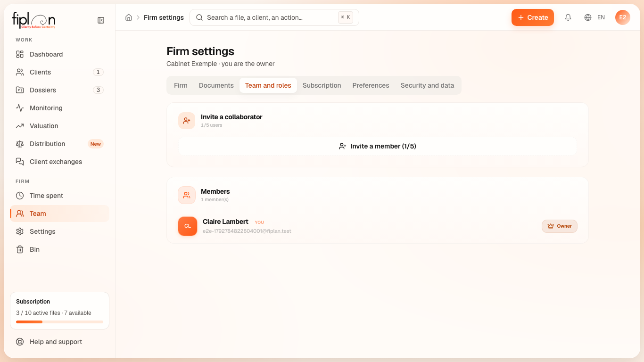Open Clients in sidebar

click(59, 72)
